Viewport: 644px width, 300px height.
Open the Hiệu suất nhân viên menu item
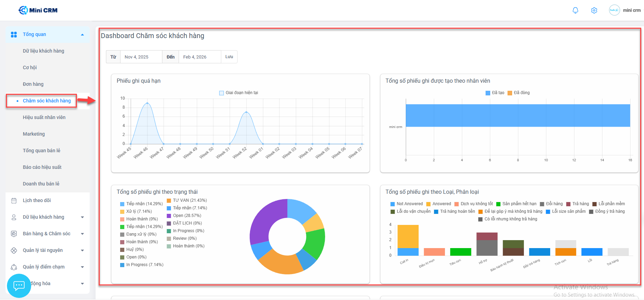[44, 117]
